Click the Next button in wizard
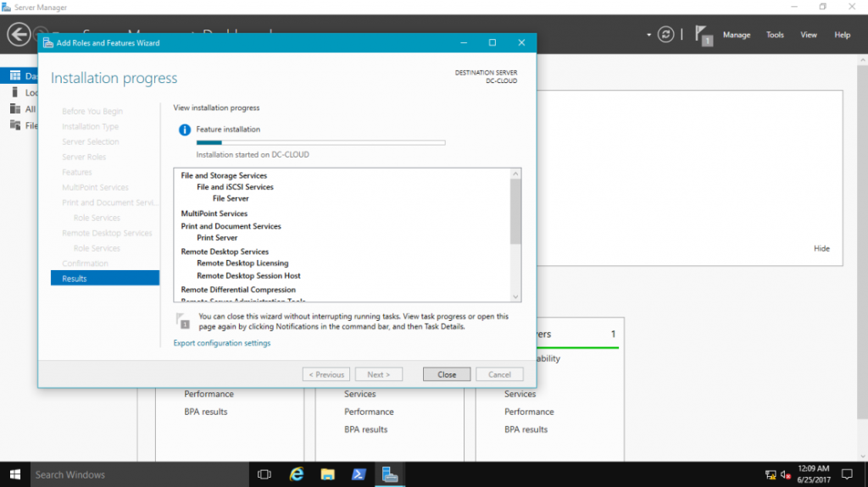This screenshot has width=868, height=487. (379, 374)
